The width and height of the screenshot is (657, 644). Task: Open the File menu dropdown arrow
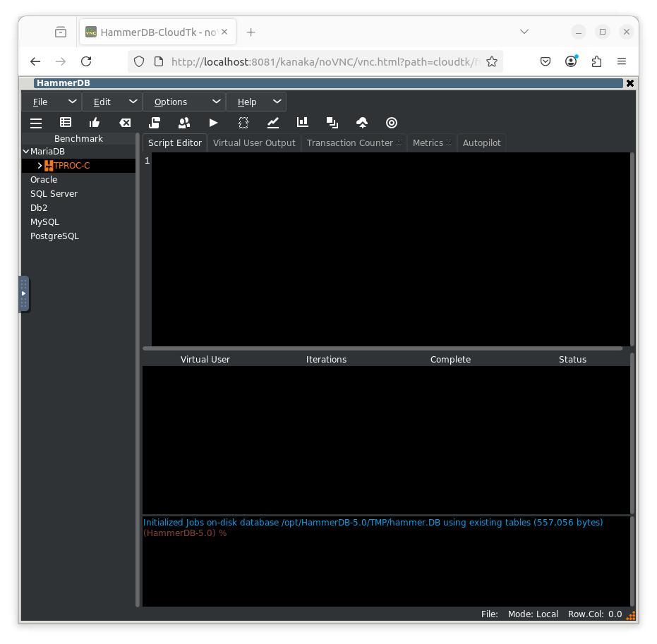(x=72, y=102)
